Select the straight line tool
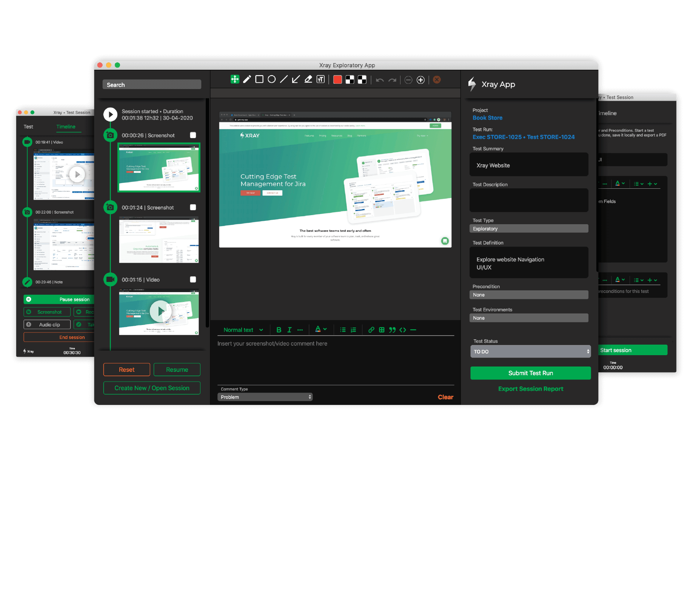 [284, 79]
